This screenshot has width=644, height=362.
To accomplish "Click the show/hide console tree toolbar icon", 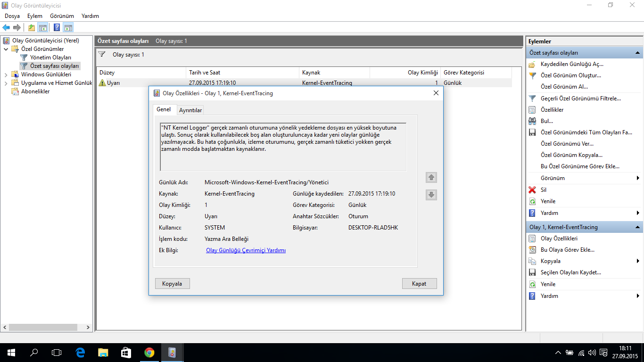I will pos(43,27).
